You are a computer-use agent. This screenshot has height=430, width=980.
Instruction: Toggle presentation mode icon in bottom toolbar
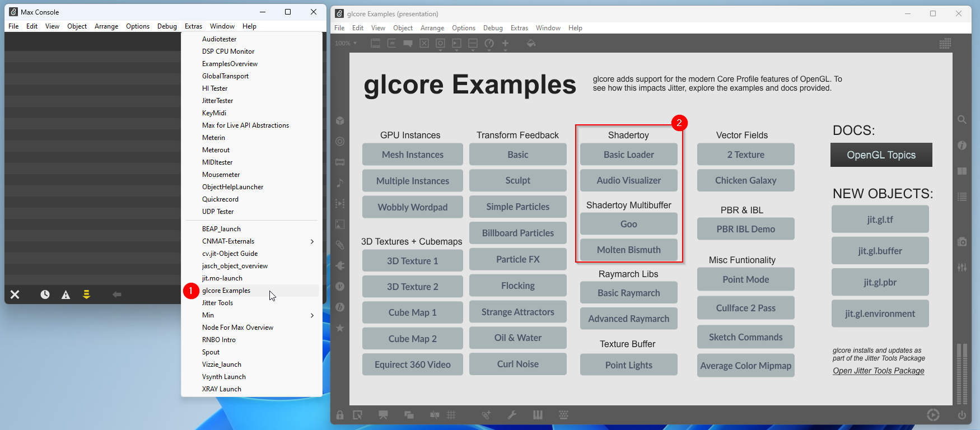(x=384, y=415)
